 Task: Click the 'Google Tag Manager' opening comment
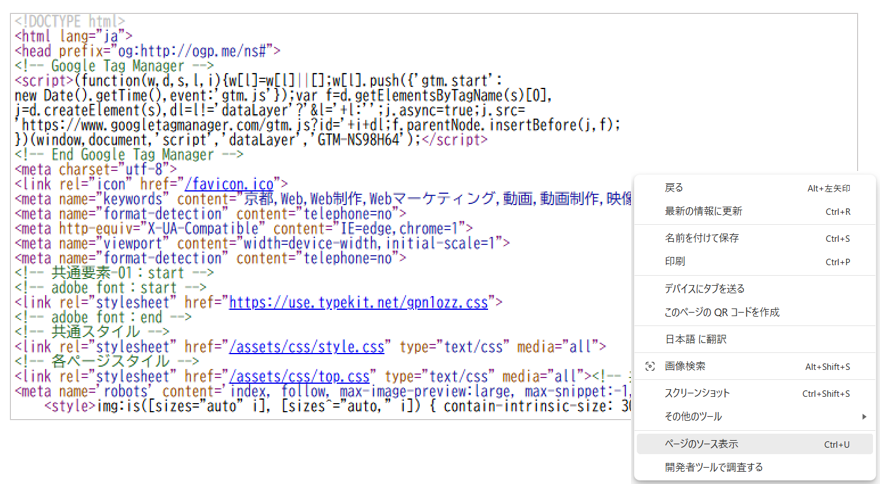[x=114, y=66]
